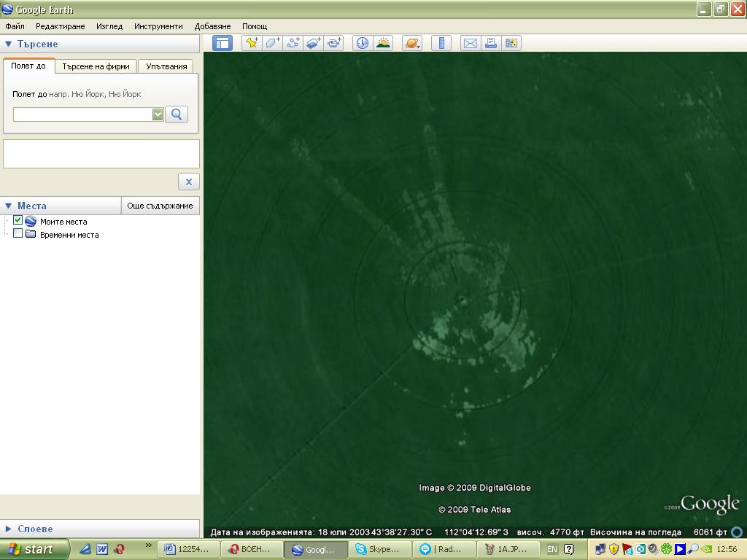The width and height of the screenshot is (747, 560).
Task: Open the Windows start button
Action: click(34, 549)
